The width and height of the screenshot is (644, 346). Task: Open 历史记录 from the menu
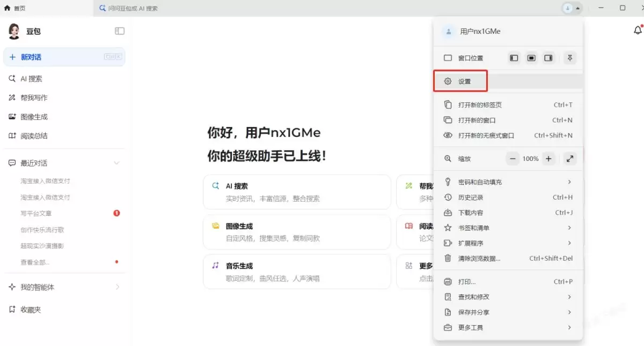click(x=508, y=197)
